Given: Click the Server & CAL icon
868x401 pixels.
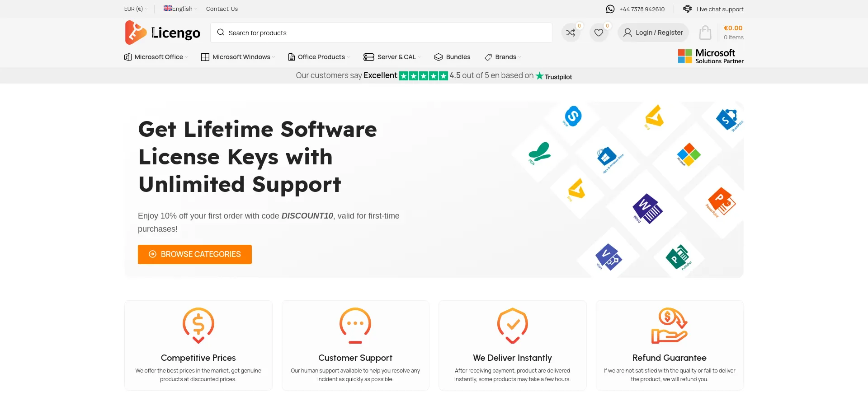Looking at the screenshot, I should coord(369,57).
